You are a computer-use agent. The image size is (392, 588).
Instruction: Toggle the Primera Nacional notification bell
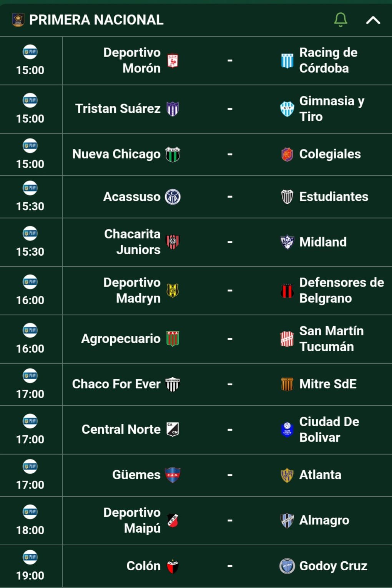(341, 20)
